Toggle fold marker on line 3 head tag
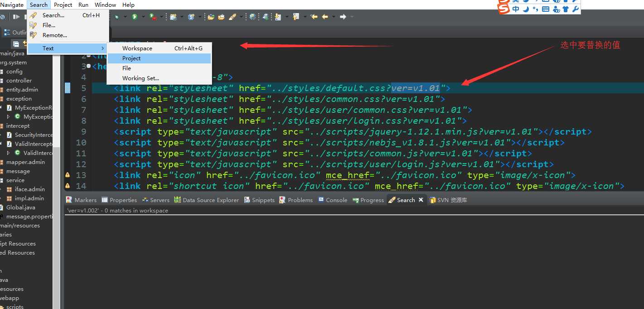644x309 pixels. pos(88,66)
